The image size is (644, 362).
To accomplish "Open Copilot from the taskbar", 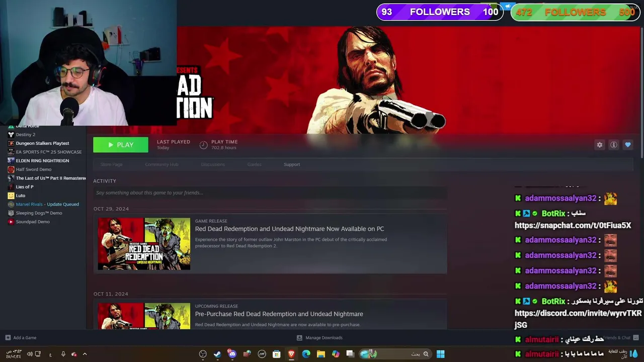I will pyautogui.click(x=336, y=354).
